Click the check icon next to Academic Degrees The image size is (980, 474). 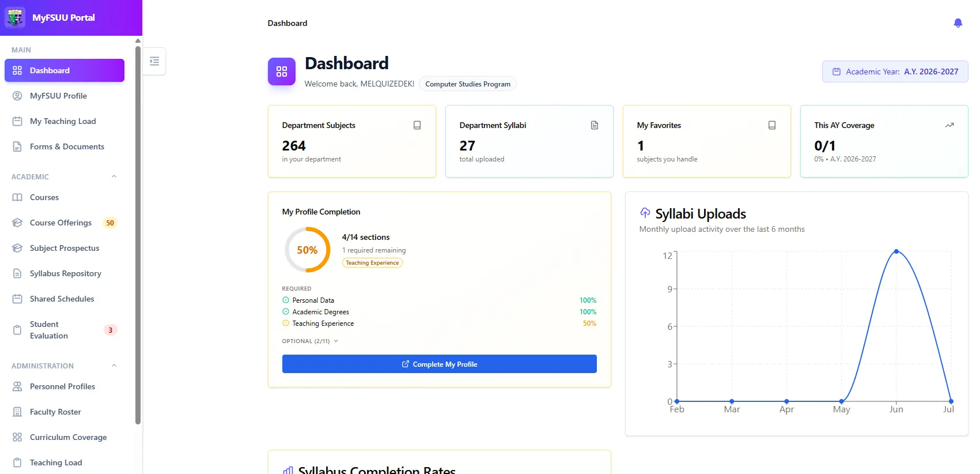pos(286,311)
